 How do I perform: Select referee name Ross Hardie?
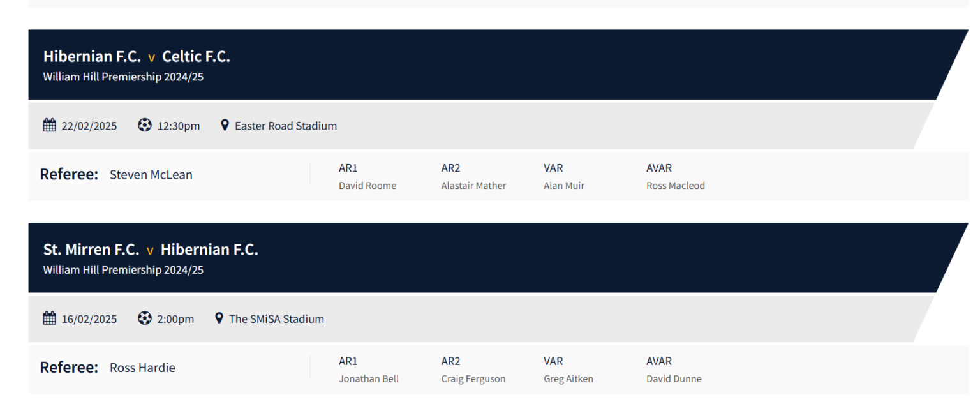142,368
